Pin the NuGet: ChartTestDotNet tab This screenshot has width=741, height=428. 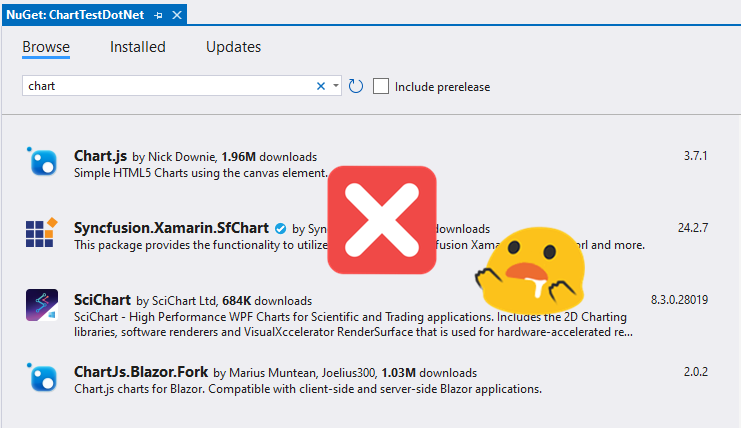coord(158,16)
